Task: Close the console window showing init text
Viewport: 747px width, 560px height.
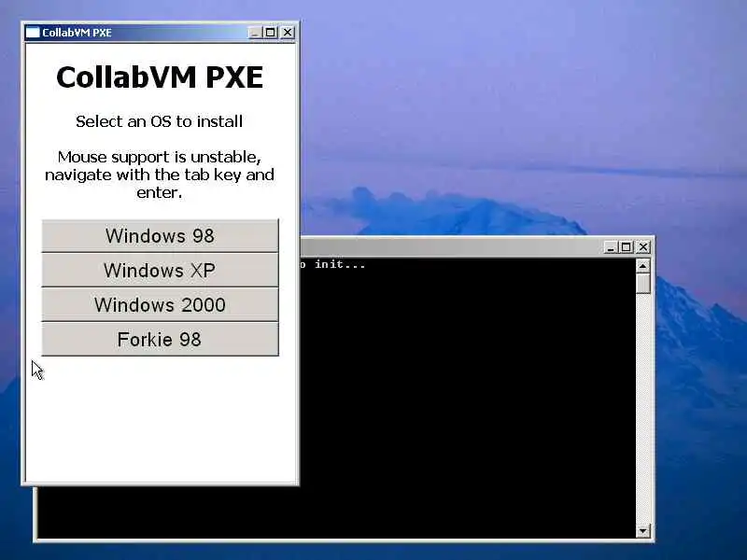Action: point(643,247)
